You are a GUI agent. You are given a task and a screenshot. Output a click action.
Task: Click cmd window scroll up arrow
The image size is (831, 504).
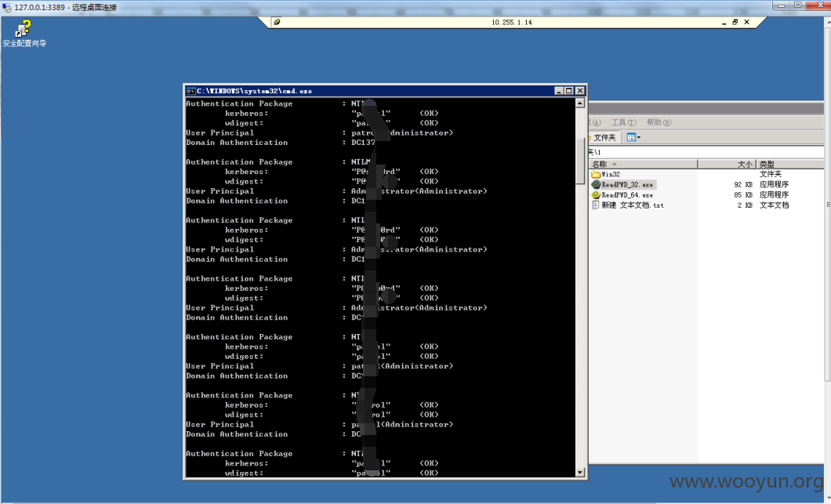(x=580, y=103)
